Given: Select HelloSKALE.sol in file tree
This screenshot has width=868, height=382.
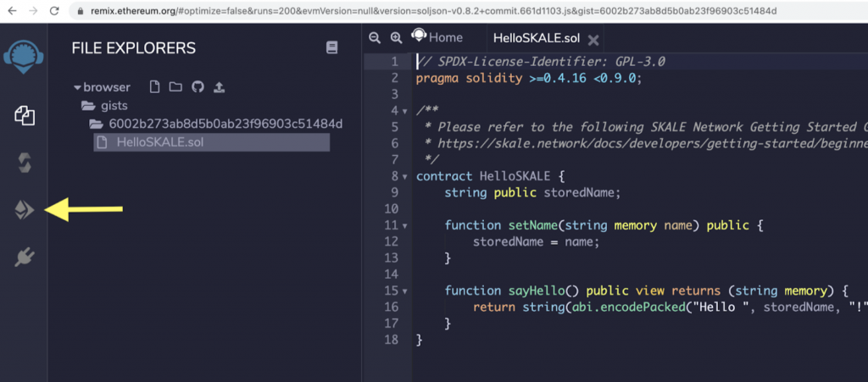Looking at the screenshot, I should pos(211,142).
